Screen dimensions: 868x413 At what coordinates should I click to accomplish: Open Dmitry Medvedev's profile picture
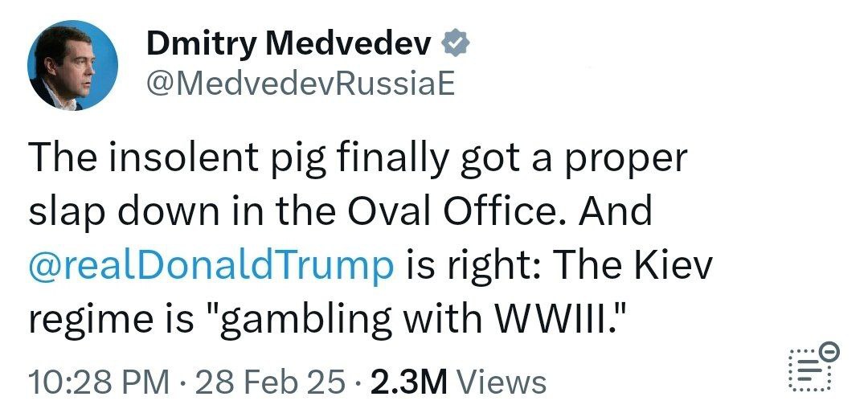[73, 65]
